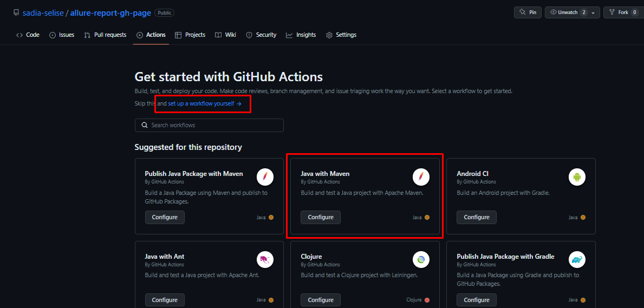Click the Android CI robot icon

(x=577, y=176)
